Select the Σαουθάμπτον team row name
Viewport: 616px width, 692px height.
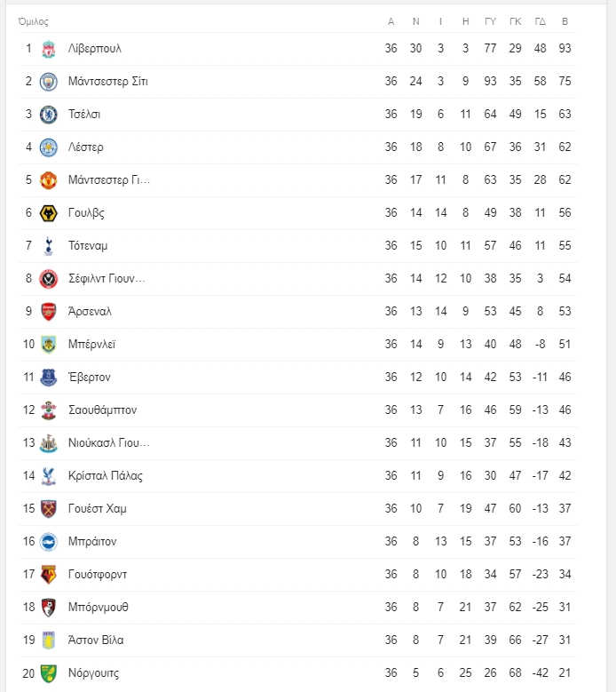pos(102,410)
